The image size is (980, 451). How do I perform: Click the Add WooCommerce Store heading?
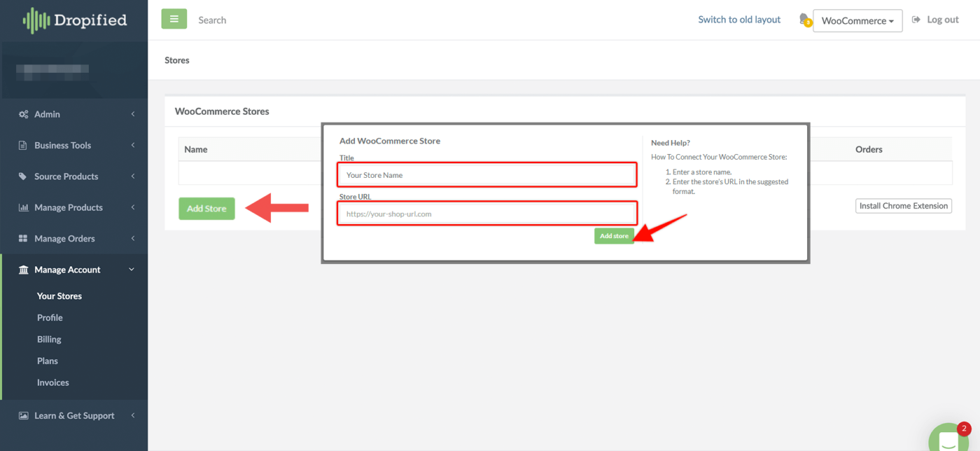390,141
